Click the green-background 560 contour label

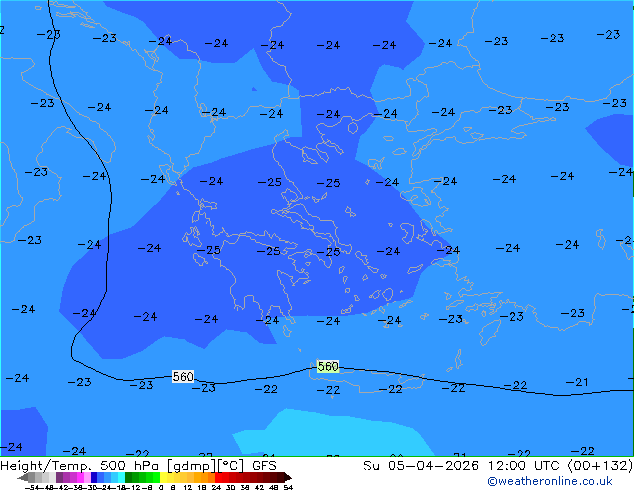coord(328,366)
